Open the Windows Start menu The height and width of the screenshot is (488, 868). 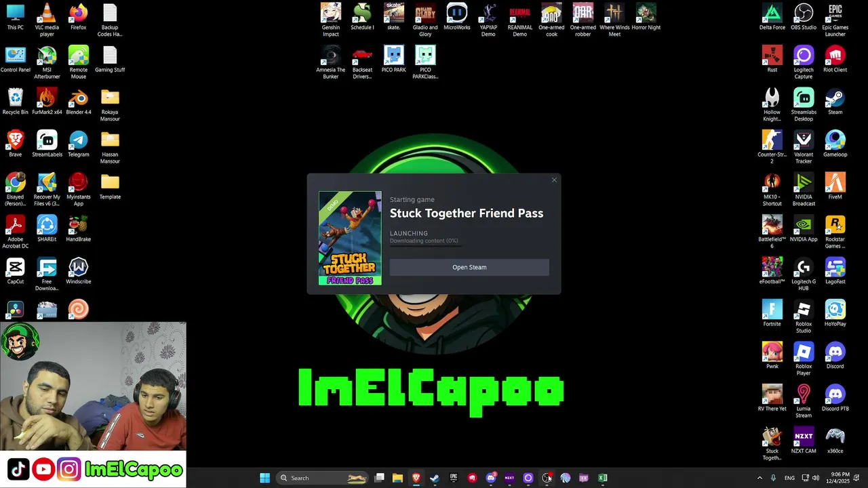[265, 478]
